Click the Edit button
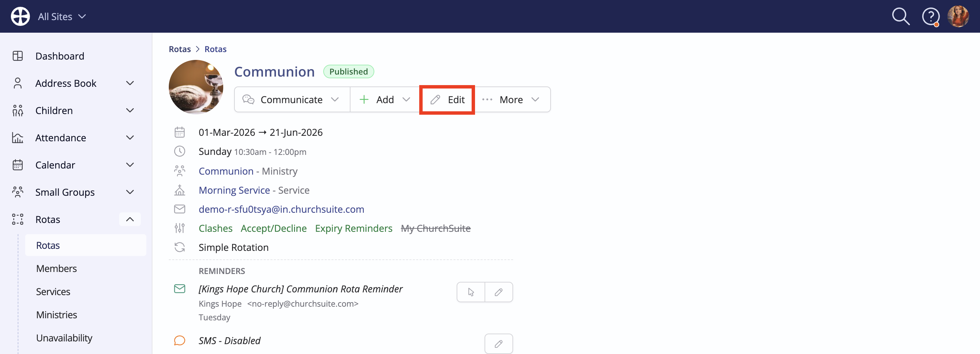Viewport: 980px width, 354px height. pyautogui.click(x=447, y=99)
